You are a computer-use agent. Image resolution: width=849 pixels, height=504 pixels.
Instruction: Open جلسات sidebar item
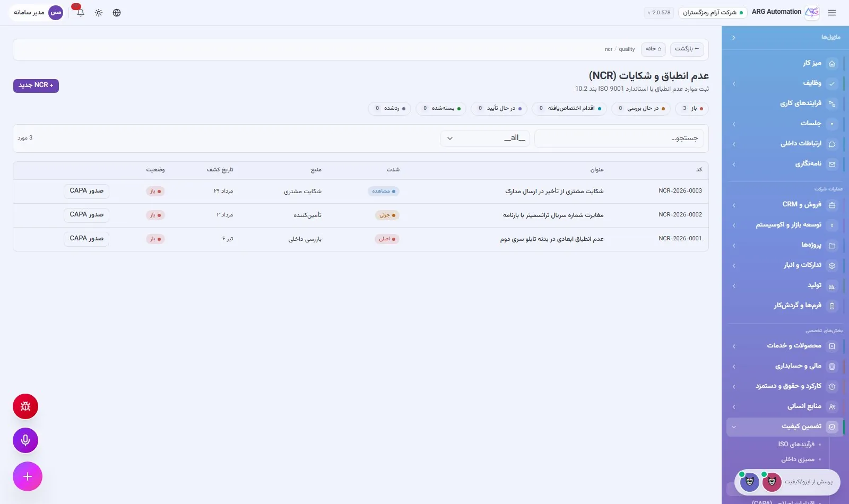point(784,124)
